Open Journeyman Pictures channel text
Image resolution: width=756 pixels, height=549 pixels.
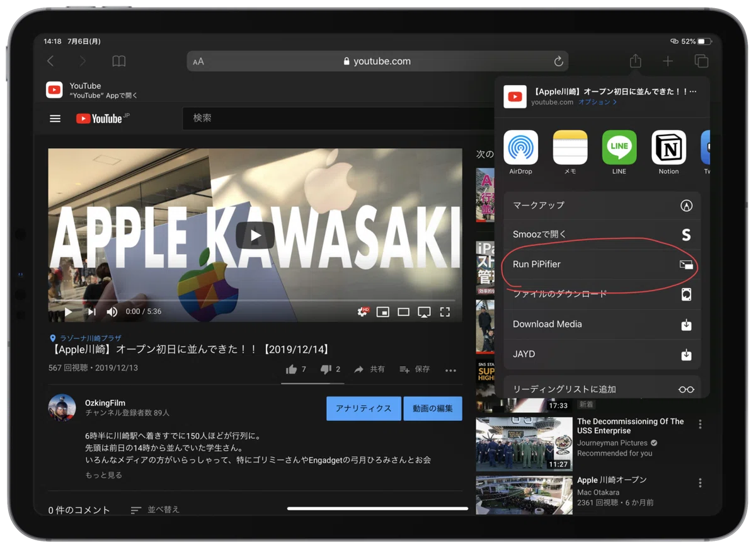[612, 443]
